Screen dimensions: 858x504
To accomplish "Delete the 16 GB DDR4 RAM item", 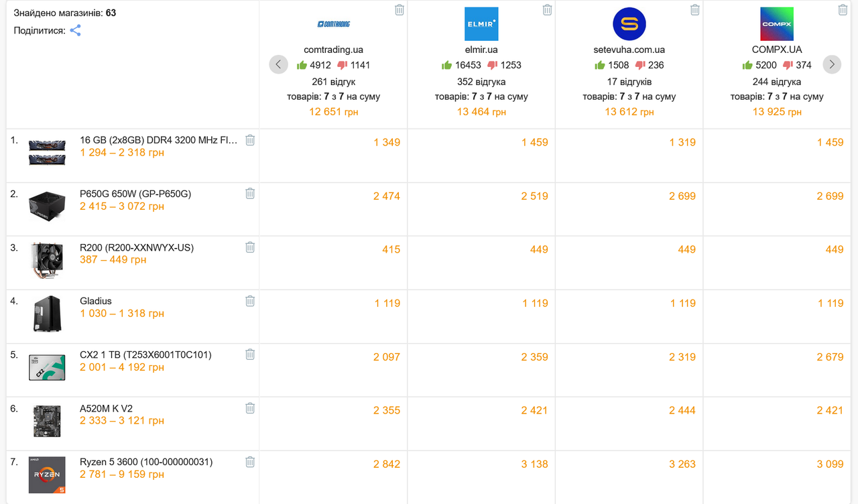I will click(x=250, y=140).
